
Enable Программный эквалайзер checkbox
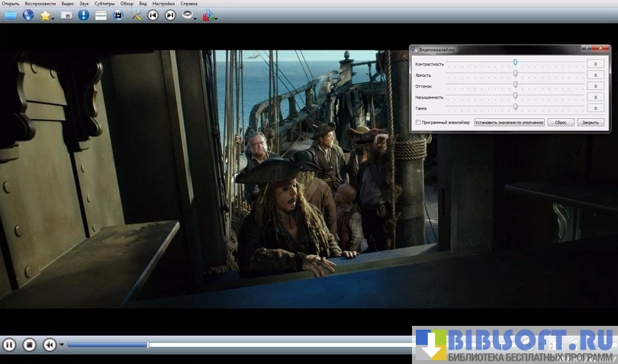417,122
